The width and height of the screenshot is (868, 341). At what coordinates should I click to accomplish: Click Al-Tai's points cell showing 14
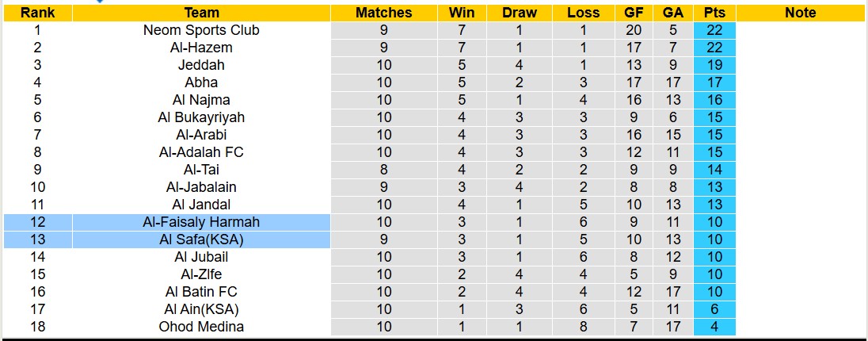(714, 170)
